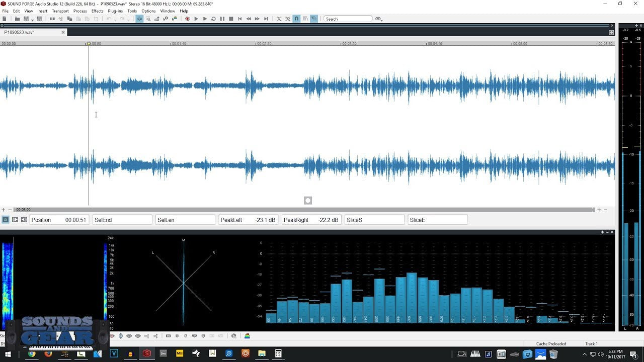This screenshot has height=362, width=644.
Task: Click the SelEnd field
Action: (122, 220)
